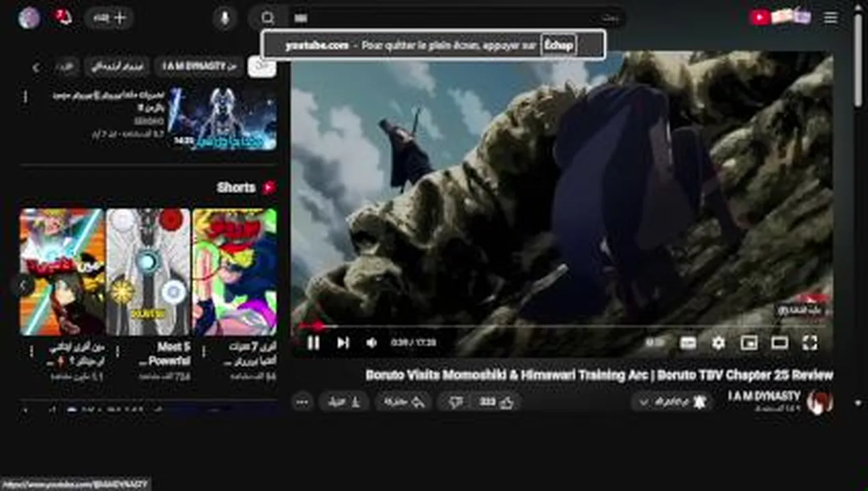
Task: Open options for 'Most 5 Powerful' short
Action: (117, 352)
